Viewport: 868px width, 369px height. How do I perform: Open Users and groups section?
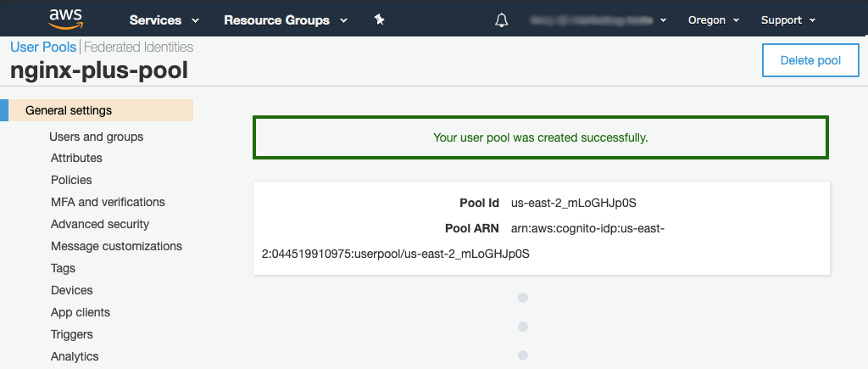[96, 137]
